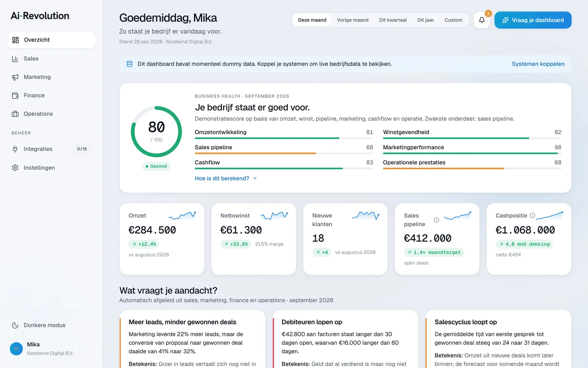Click the Instellingen gear icon
The height and width of the screenshot is (368, 588).
tap(15, 168)
